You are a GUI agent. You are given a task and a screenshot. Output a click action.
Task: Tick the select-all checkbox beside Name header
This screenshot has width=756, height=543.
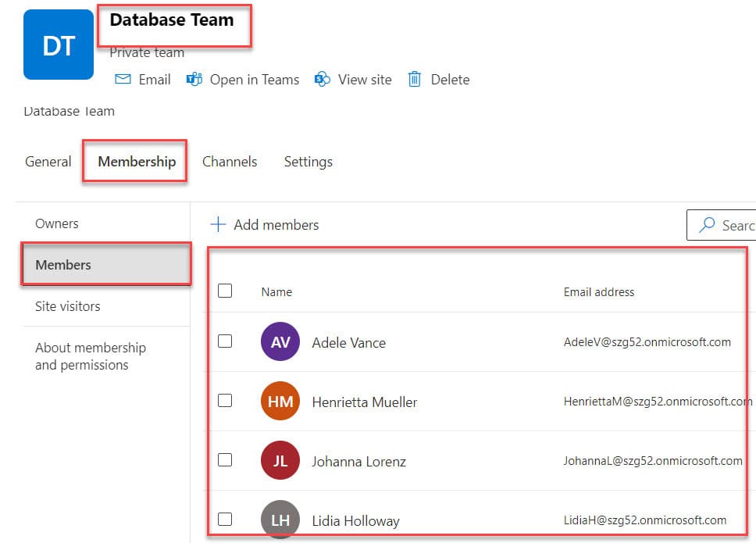click(225, 291)
